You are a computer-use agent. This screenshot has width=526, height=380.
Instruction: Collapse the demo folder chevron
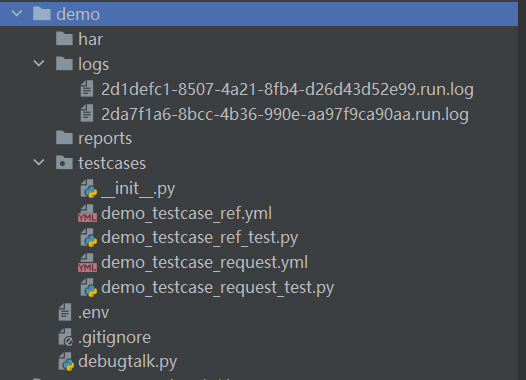(17, 14)
